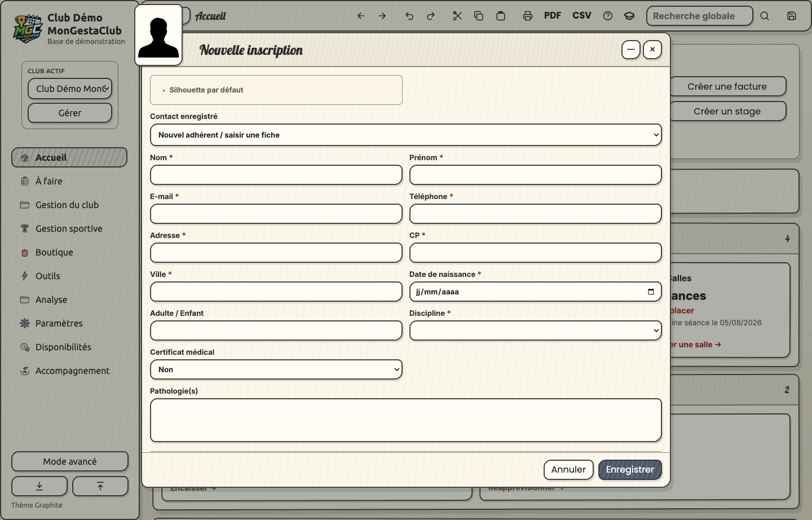The width and height of the screenshot is (812, 520).
Task: Open help question mark icon
Action: click(x=608, y=16)
